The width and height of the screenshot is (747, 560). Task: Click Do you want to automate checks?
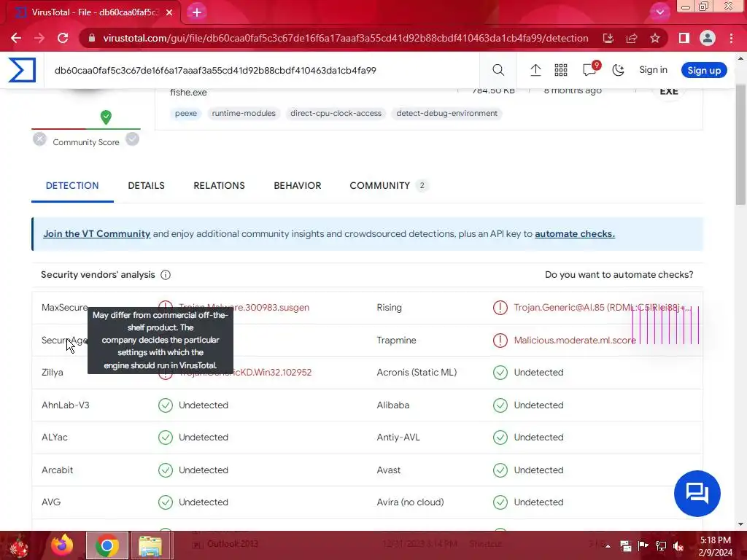619,275
